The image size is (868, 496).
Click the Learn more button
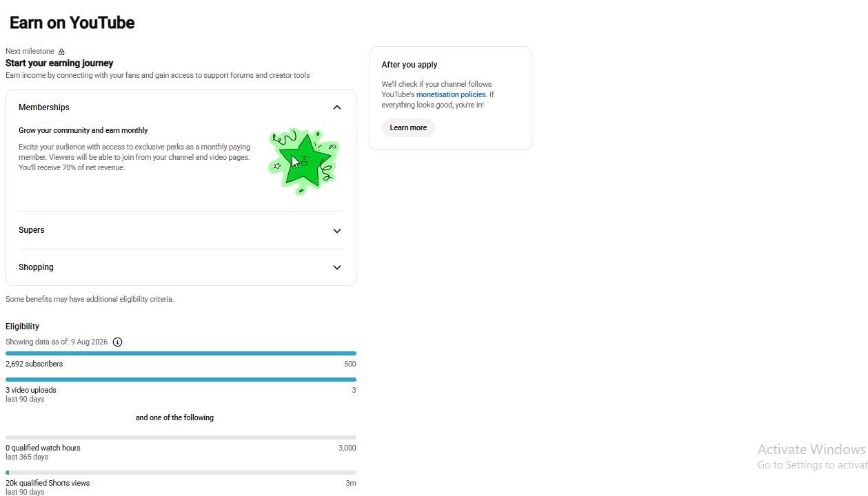pyautogui.click(x=408, y=127)
